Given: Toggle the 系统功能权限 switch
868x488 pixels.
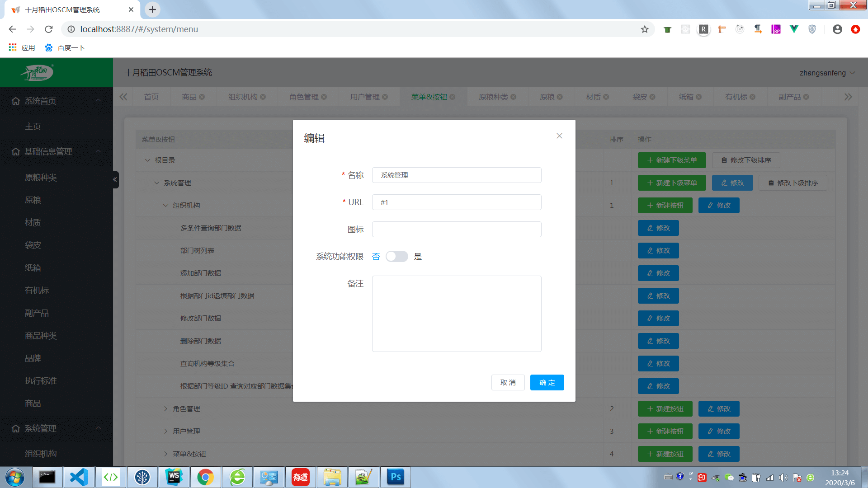Looking at the screenshot, I should [396, 257].
